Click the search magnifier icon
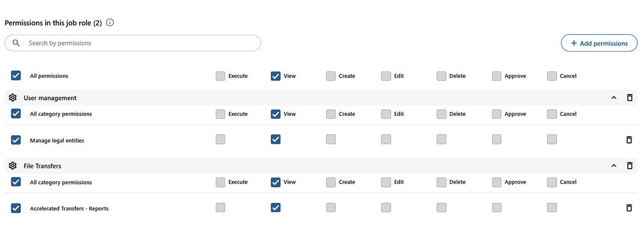 (x=16, y=43)
